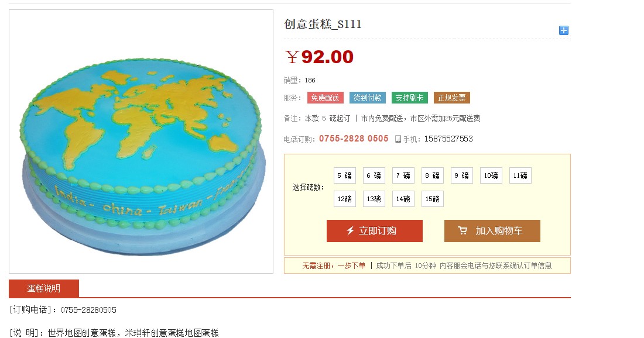Choose the 8 磅 cake size

tap(433, 175)
